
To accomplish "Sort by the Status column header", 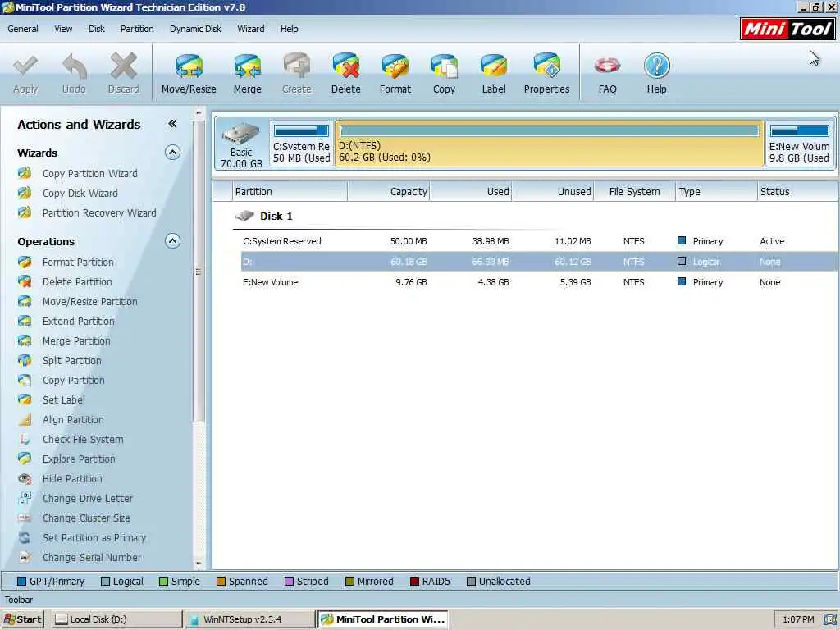I will click(x=797, y=192).
